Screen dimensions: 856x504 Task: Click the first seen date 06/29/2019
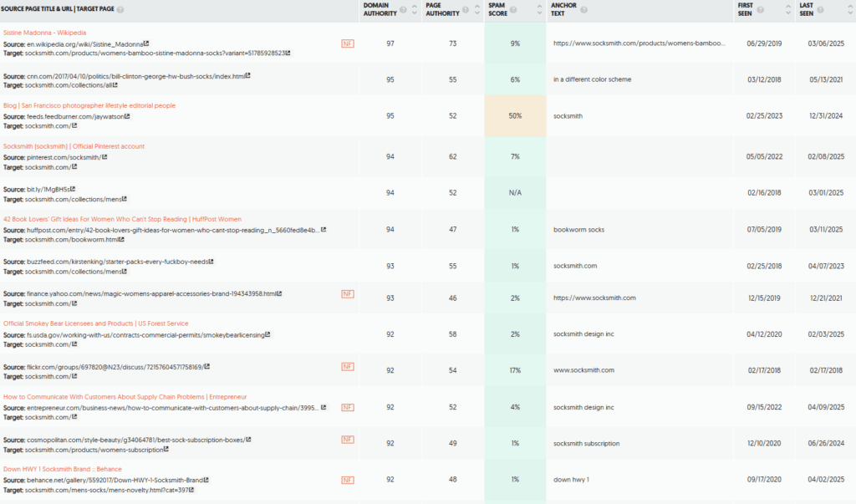click(764, 43)
